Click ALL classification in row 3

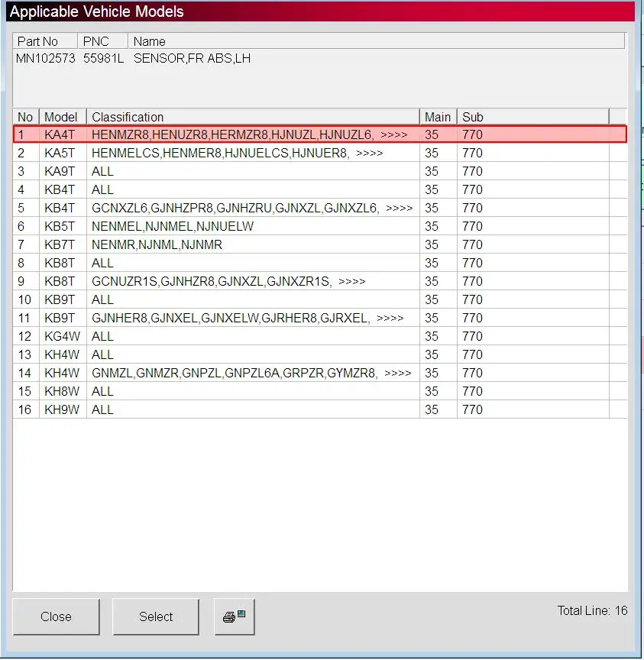(x=102, y=171)
